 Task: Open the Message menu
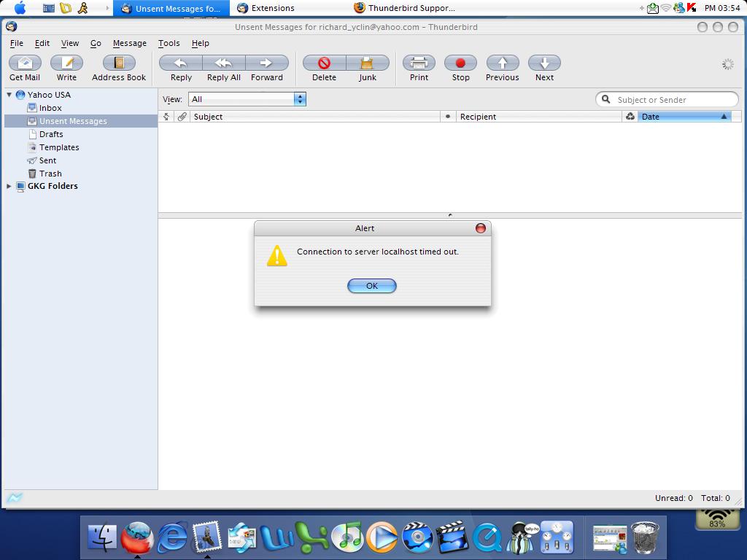tap(130, 43)
